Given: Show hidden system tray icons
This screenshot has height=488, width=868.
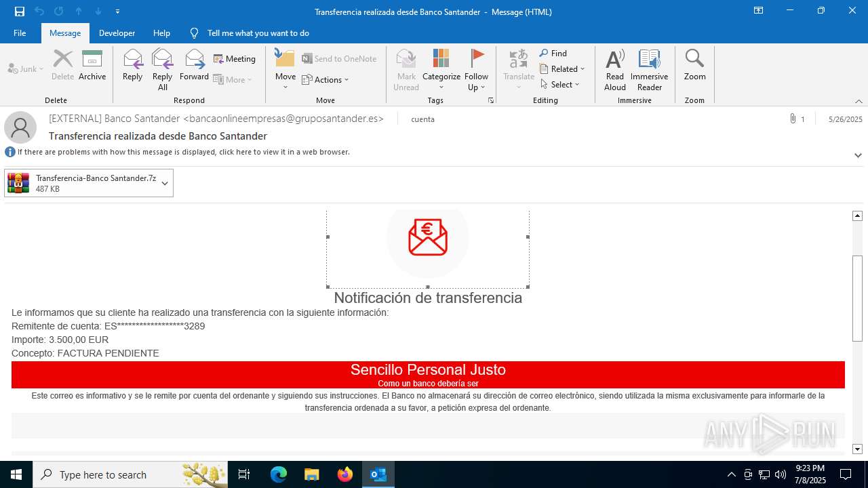Looking at the screenshot, I should click(x=731, y=474).
